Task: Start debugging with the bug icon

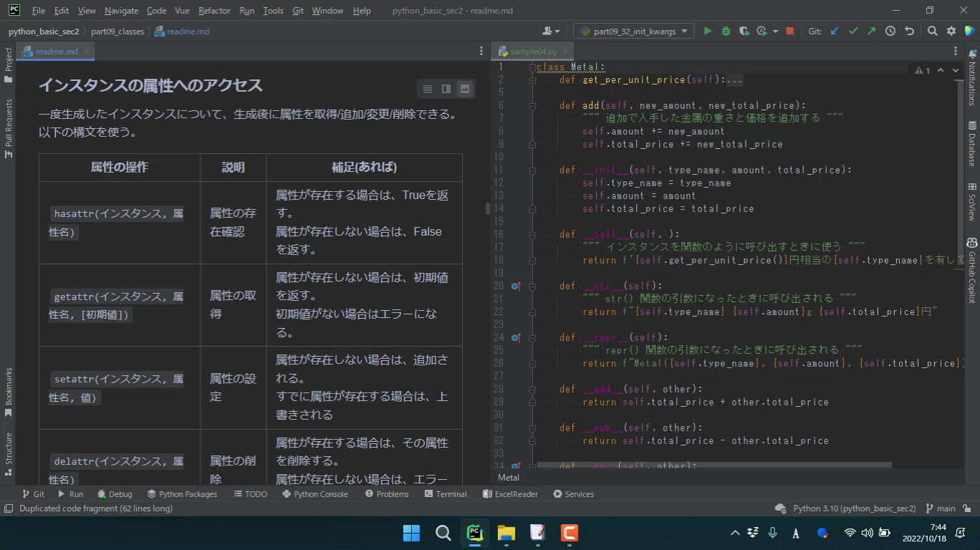Action: coord(726,31)
